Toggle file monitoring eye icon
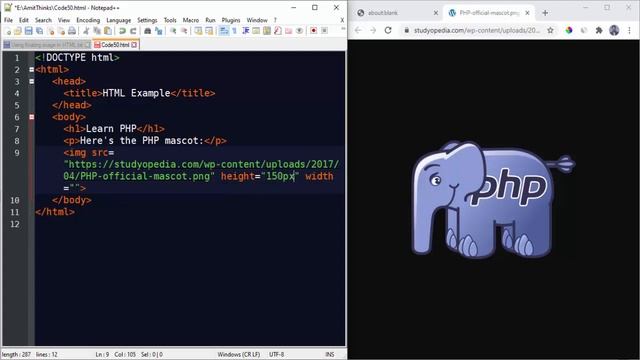 click(299, 31)
